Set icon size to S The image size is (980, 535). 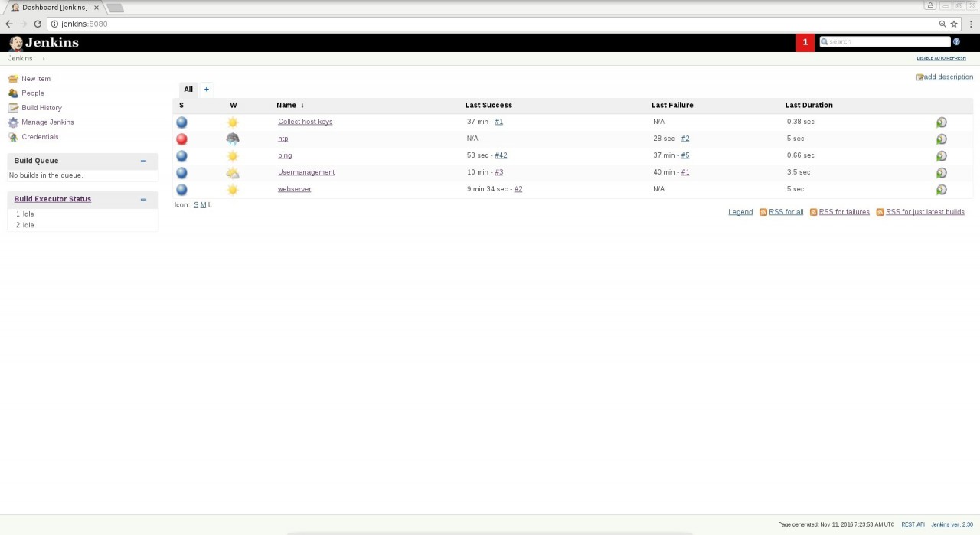pos(196,205)
